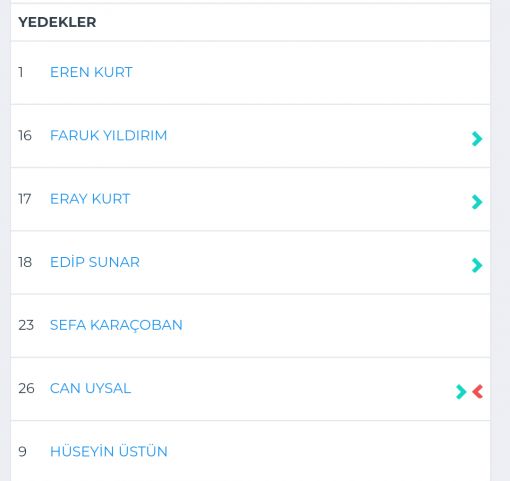Select jersey number 26 in Can Uysal row
Image resolution: width=510 pixels, height=481 pixels.
[x=26, y=388]
